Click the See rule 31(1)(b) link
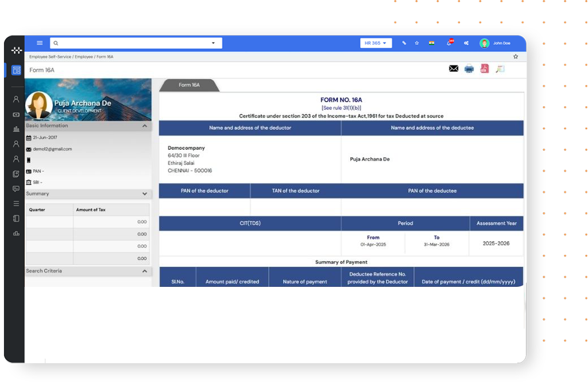Image resolution: width=588 pixels, height=385 pixels. click(341, 108)
